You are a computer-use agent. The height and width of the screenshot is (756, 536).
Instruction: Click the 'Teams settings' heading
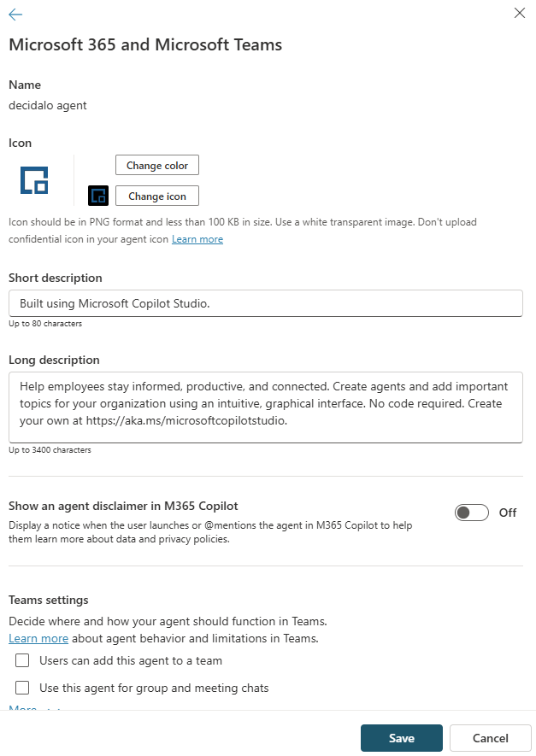pos(49,601)
